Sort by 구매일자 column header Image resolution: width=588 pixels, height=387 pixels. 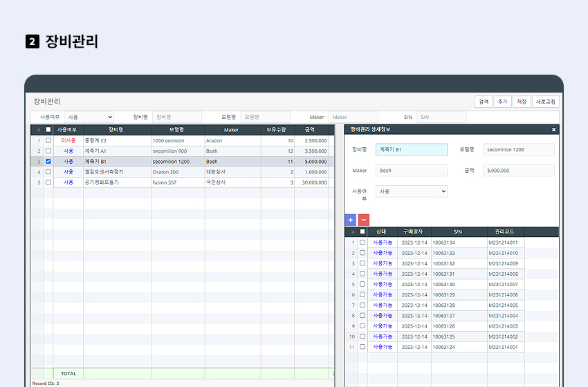[414, 232]
